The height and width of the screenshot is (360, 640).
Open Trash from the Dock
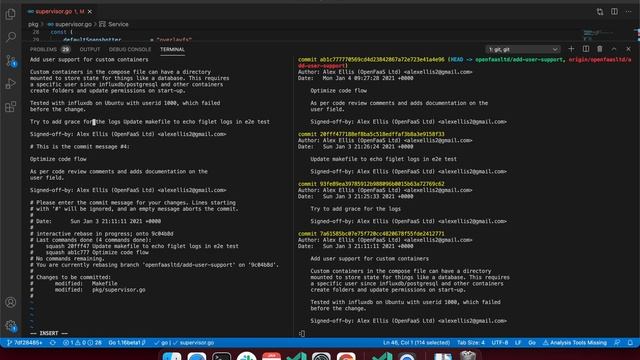[468, 356]
